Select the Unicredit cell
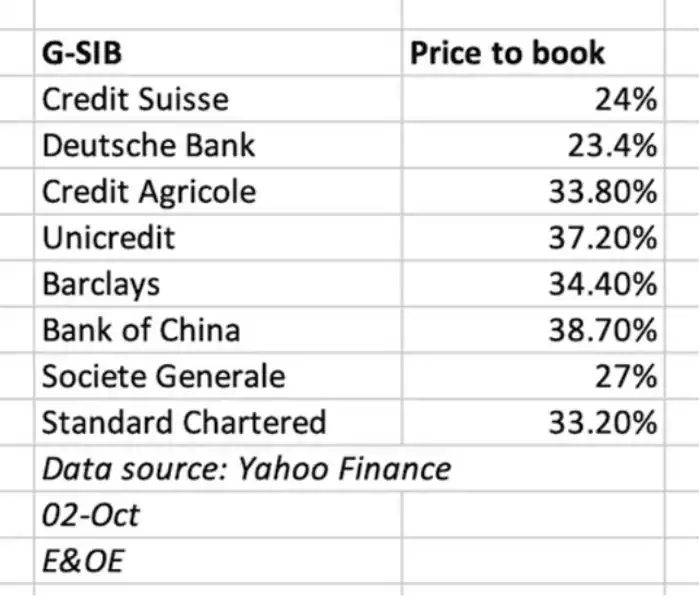Screen dimensions: 700x604 click(218, 237)
